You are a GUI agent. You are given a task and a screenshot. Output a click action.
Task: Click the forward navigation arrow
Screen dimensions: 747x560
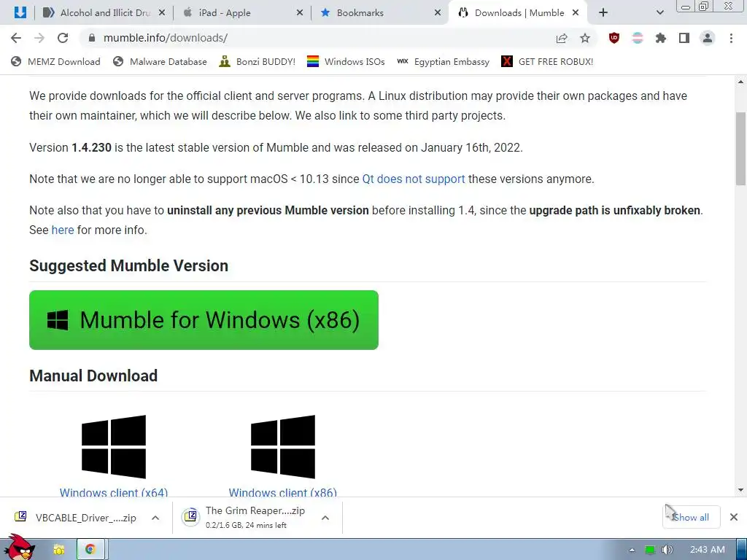(39, 38)
